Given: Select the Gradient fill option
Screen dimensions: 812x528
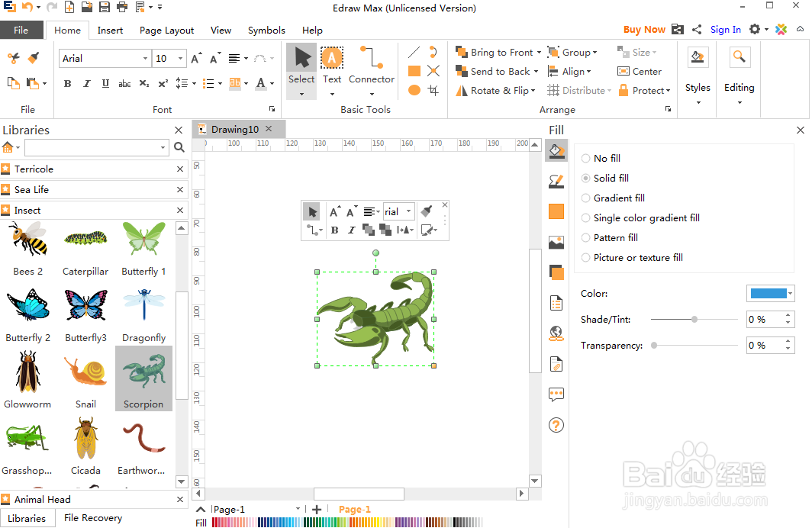Looking at the screenshot, I should pos(613,198).
